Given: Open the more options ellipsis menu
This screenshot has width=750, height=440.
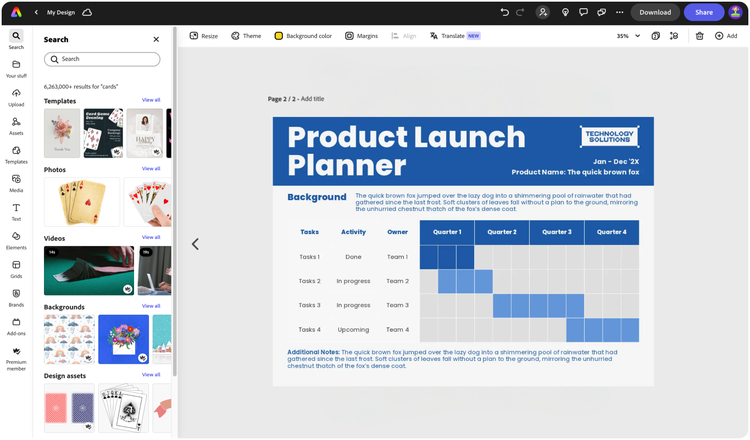Looking at the screenshot, I should pos(619,12).
